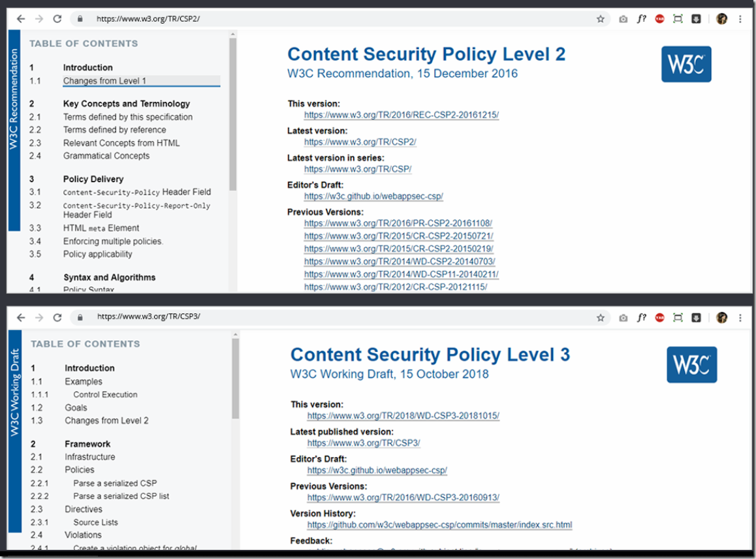
Task: Open REC-CSP2-20161215 this version link
Action: click(x=401, y=115)
